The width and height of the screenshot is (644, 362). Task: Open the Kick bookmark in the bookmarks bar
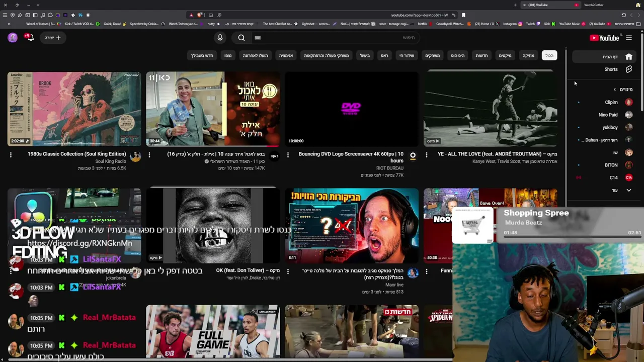click(550, 24)
